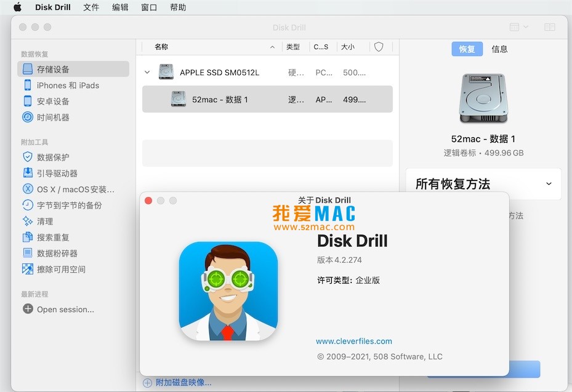Screen dimensions: 572x392
Task: Select the APPLE SSD SM0512L row name
Action: [220, 73]
